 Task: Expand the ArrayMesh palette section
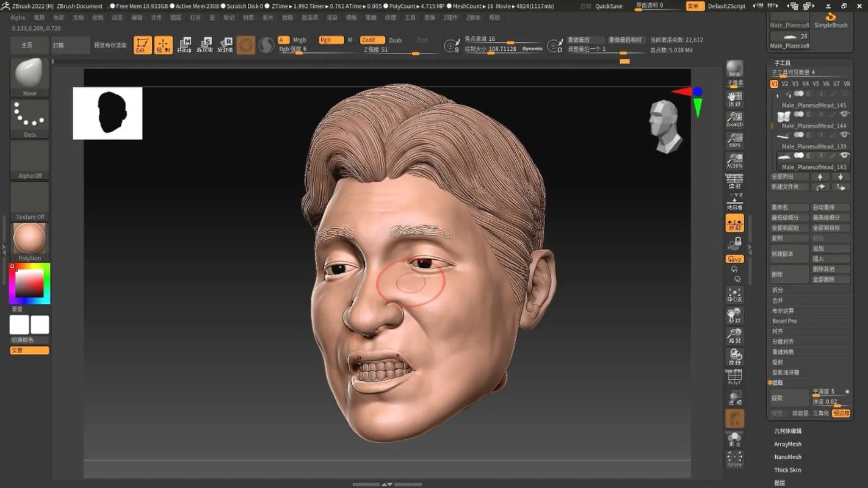point(787,444)
